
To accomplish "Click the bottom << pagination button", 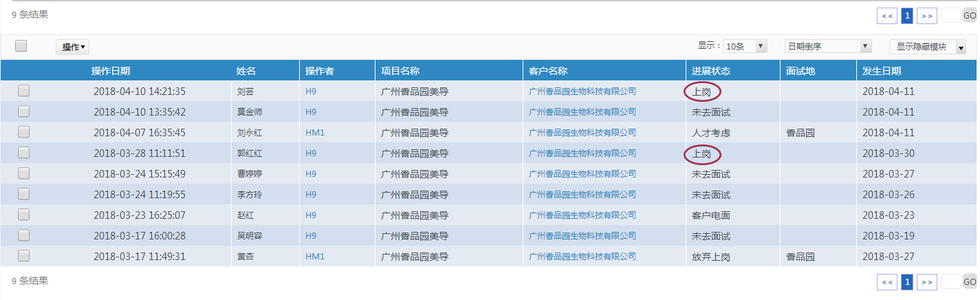I will tap(887, 281).
